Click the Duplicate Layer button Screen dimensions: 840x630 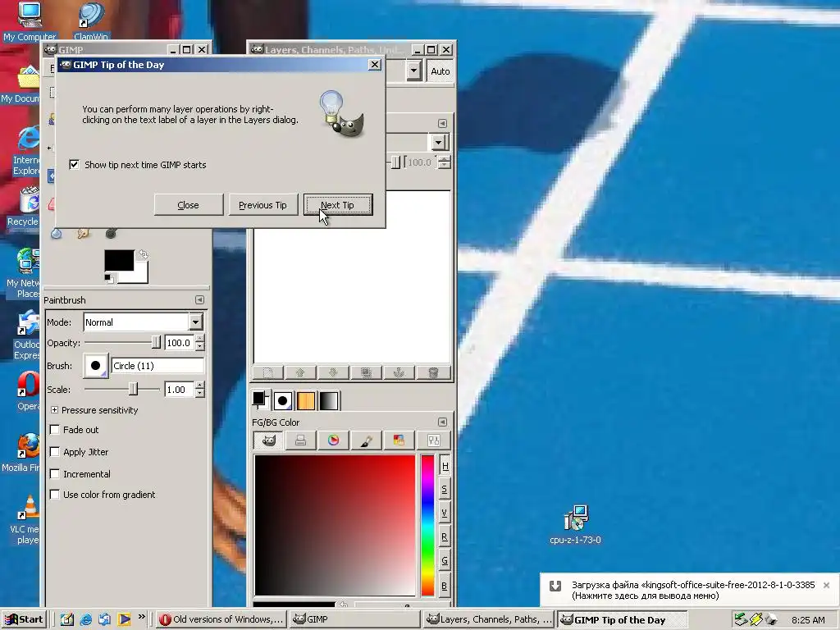click(367, 372)
